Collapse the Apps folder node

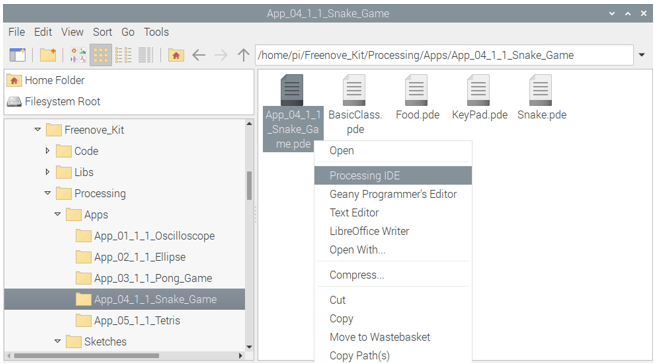point(58,214)
